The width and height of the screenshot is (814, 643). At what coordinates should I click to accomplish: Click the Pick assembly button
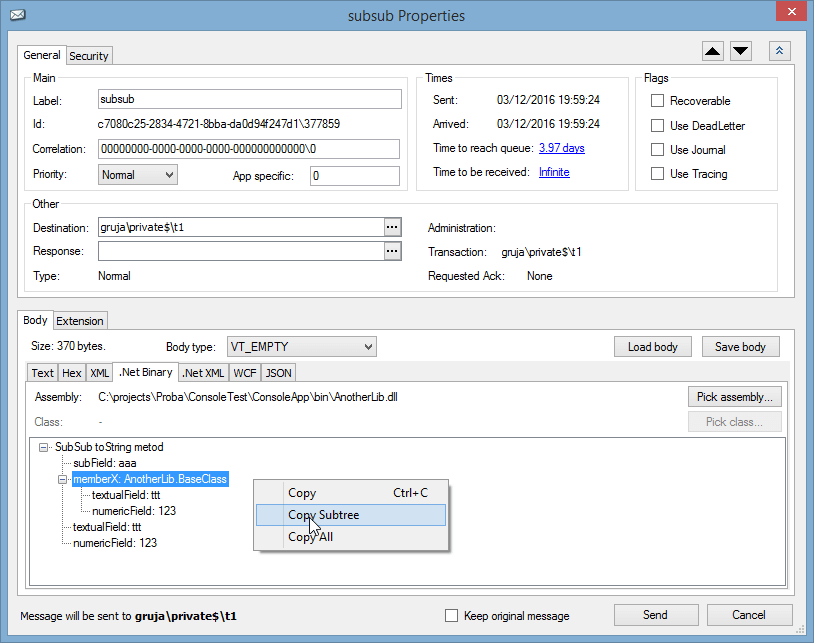click(x=735, y=396)
